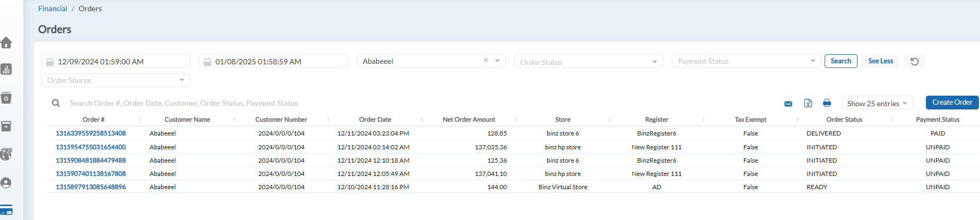The width and height of the screenshot is (980, 220).
Task: Open order 1315908481884479488
Action: (91, 160)
